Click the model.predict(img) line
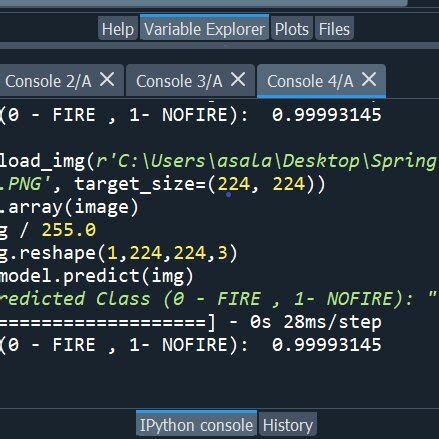 [x=97, y=276]
